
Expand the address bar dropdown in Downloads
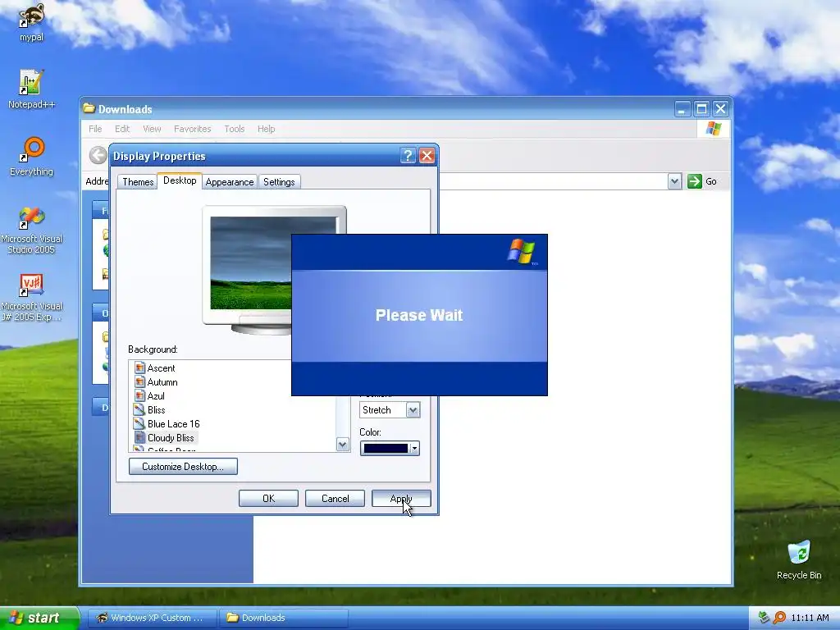[674, 181]
